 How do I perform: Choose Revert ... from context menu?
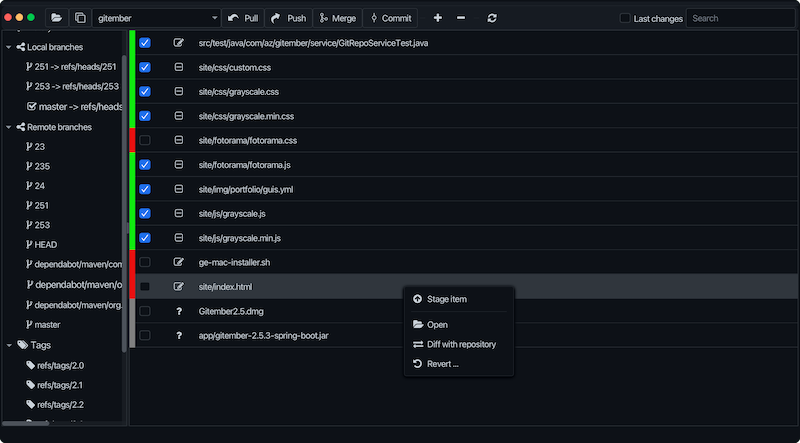point(459,364)
